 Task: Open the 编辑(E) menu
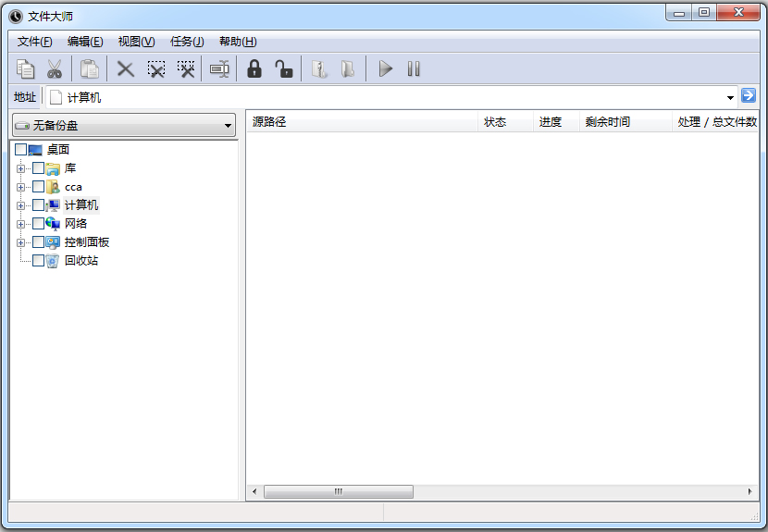click(85, 42)
